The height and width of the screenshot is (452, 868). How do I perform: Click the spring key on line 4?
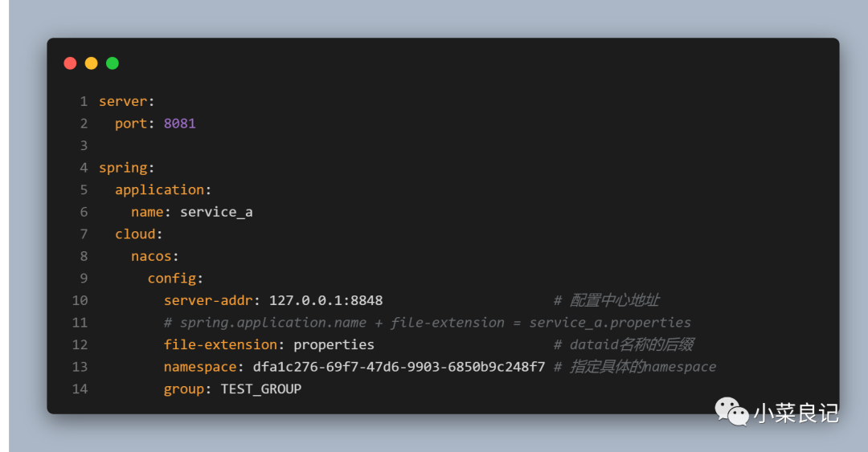(x=123, y=168)
